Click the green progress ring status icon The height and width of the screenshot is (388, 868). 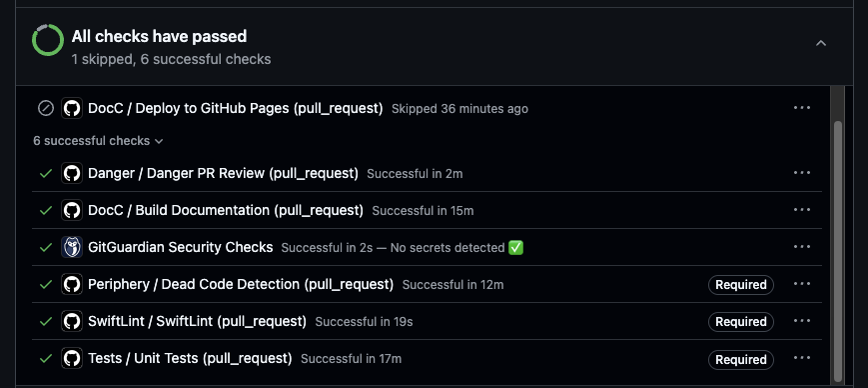coord(48,40)
